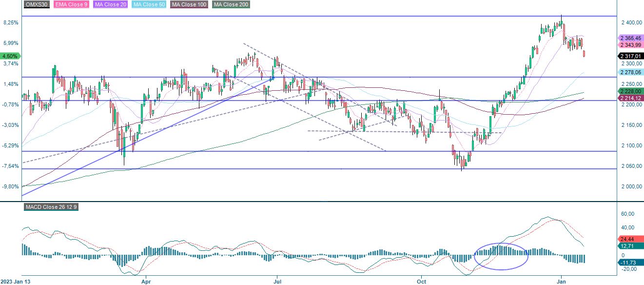
Task: Click the 8,25% left axis label
Action: click(x=11, y=22)
